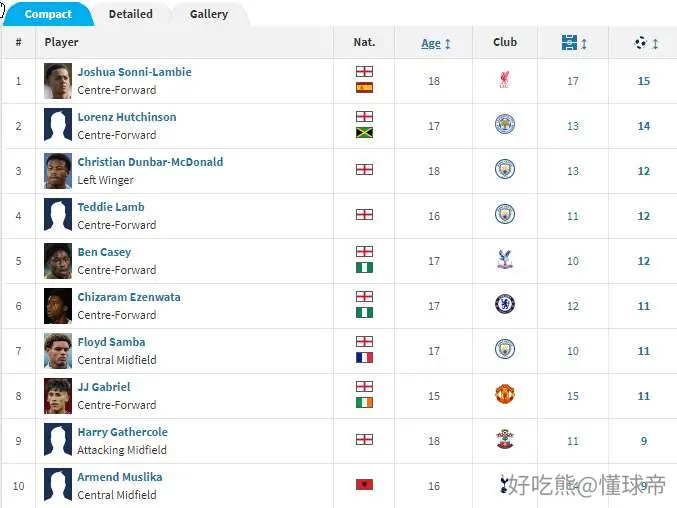Click Leicester City crest in Lorenz Hutchinson row
Viewport: 677px width, 508px height.
[x=505, y=124]
